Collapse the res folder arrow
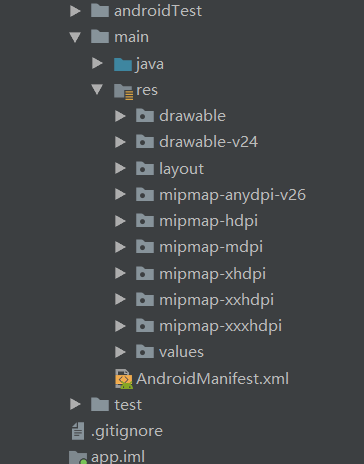Image resolution: width=364 pixels, height=464 pixels. [97, 89]
